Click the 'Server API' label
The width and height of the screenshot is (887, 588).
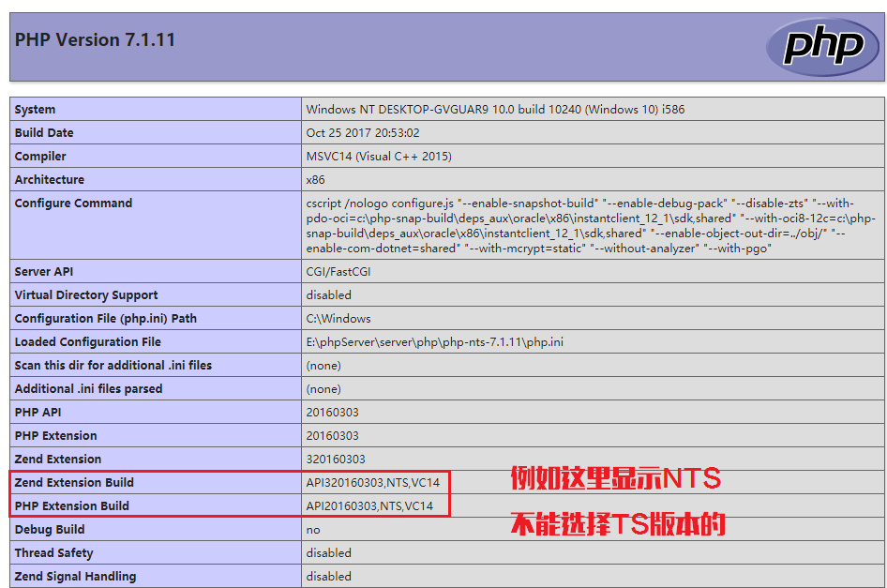44,272
